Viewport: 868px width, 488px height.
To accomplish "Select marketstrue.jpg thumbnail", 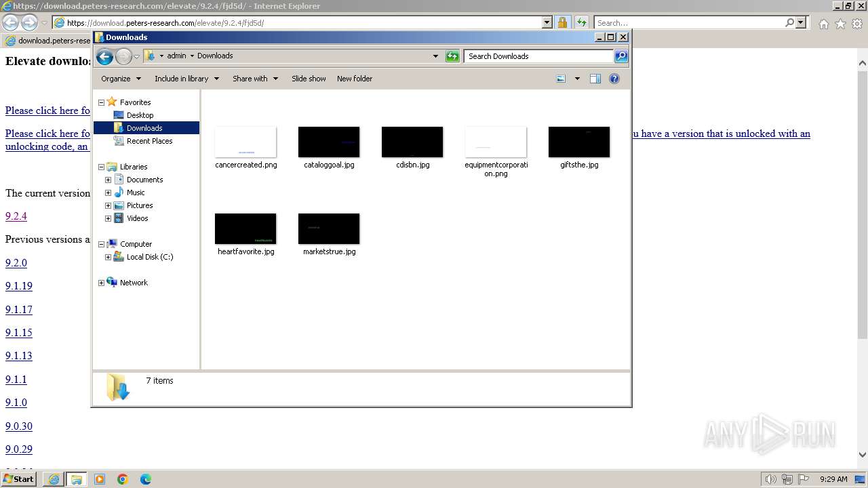I will (329, 229).
